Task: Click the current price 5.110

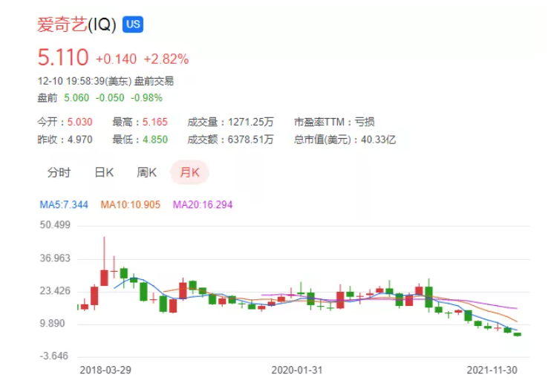Action: (x=63, y=58)
